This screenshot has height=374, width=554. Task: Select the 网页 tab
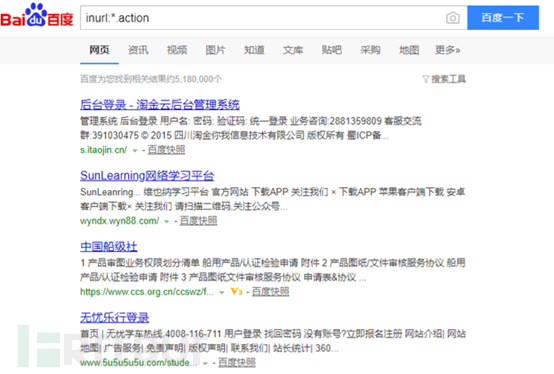pos(99,50)
